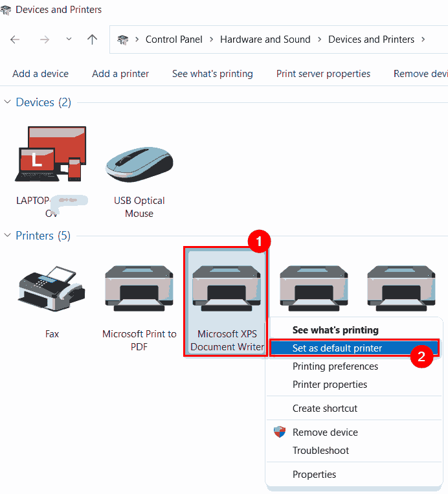The image size is (448, 494).
Task: Navigate to Control Panel breadcrumb
Action: click(x=174, y=39)
